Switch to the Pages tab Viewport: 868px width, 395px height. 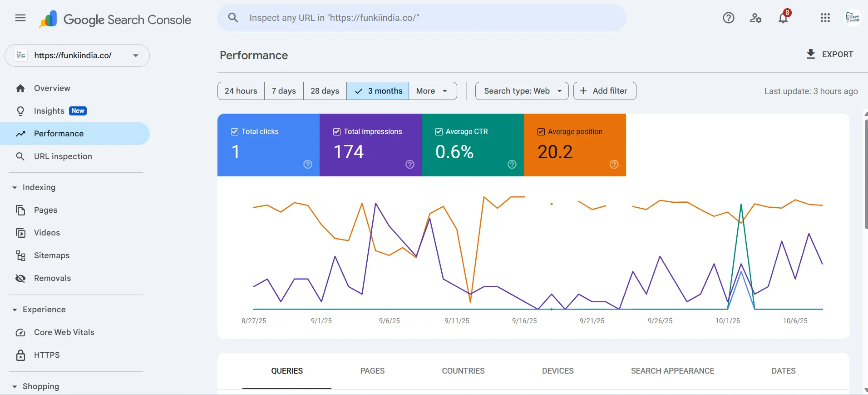click(x=372, y=371)
